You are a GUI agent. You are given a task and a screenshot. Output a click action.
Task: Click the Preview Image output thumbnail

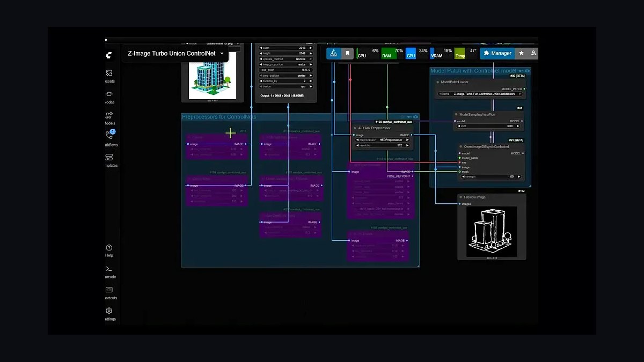(x=492, y=231)
